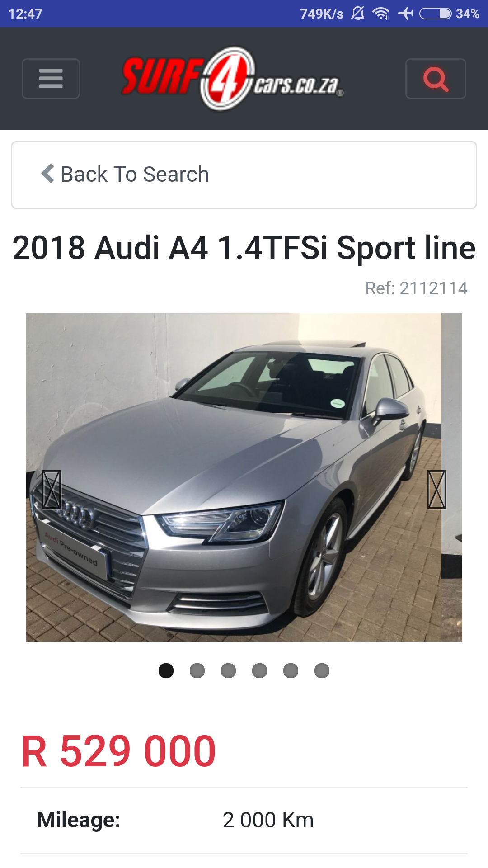Screen dimensions: 488x868
Task: Tap the R 529 000 price
Action: tap(119, 751)
